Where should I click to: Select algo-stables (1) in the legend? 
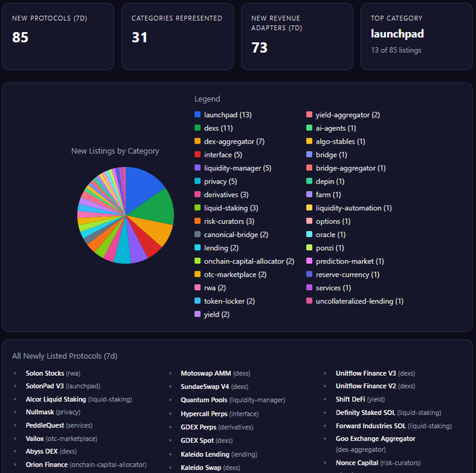[336, 142]
